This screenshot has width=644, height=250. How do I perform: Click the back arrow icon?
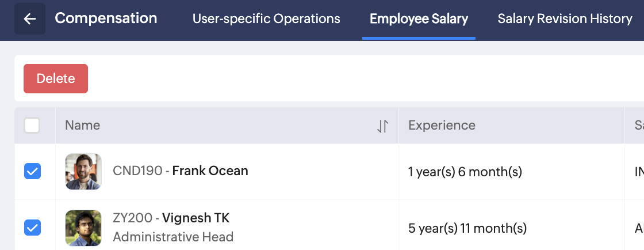[29, 19]
